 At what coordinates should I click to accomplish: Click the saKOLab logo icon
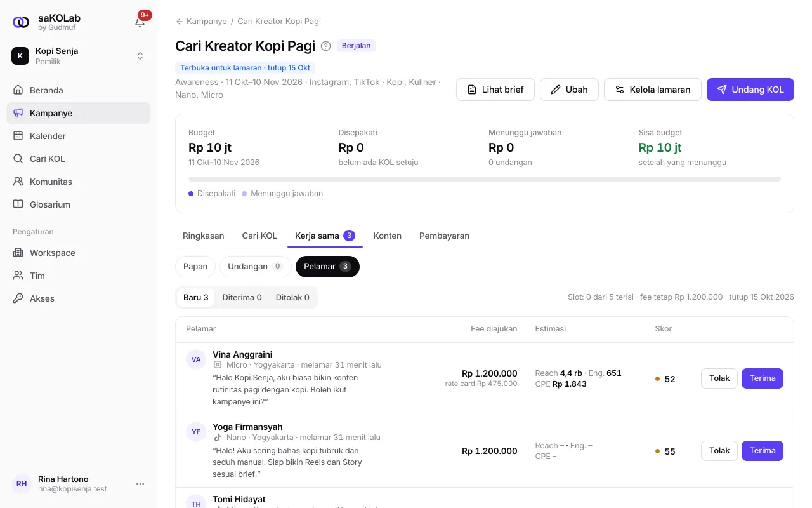pos(21,22)
